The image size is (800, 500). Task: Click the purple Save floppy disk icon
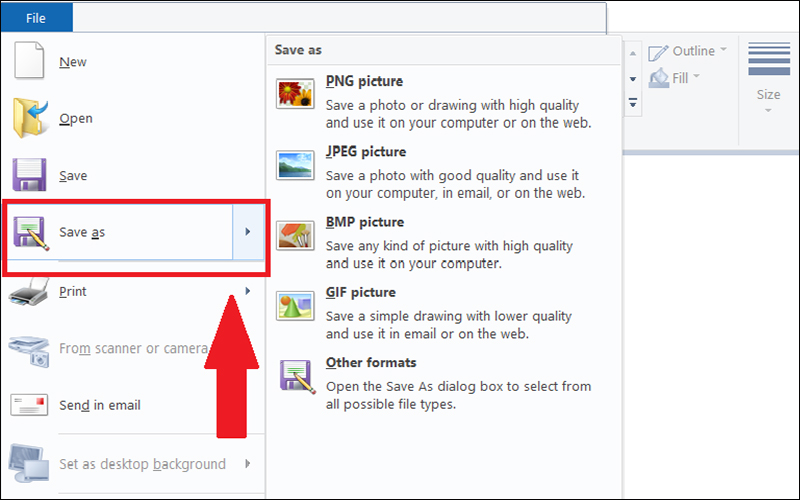(30, 176)
